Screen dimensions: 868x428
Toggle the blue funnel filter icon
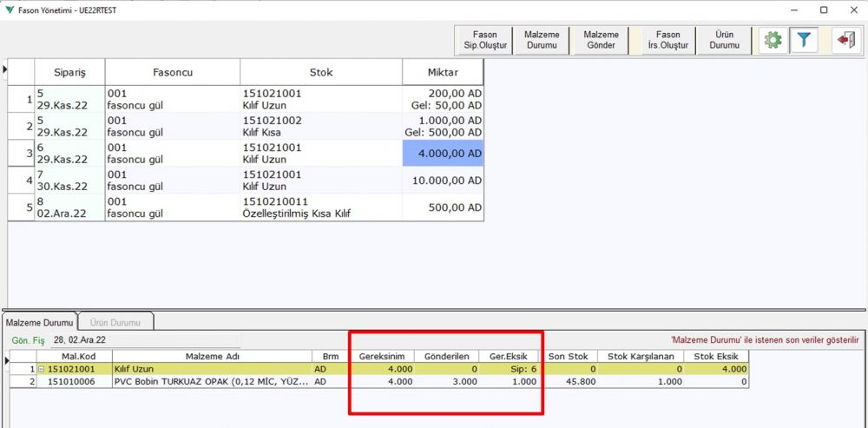click(x=805, y=40)
